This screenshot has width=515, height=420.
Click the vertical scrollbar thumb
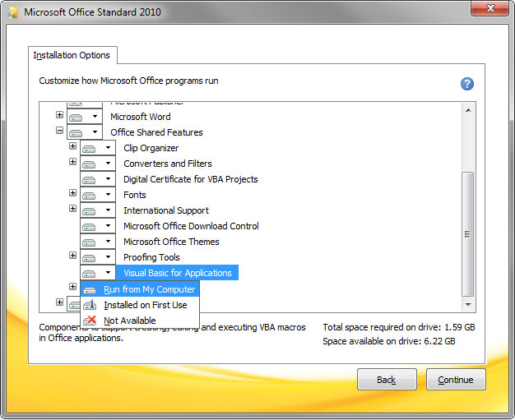click(468, 234)
